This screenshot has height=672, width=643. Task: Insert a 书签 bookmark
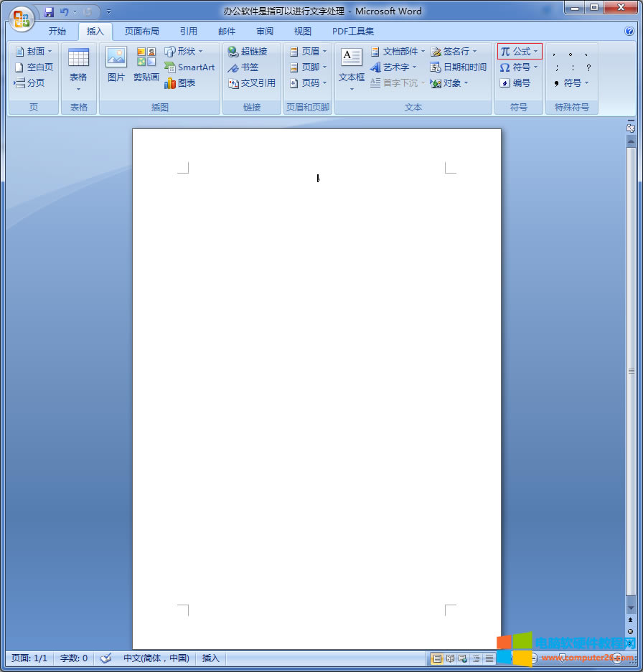tap(243, 67)
